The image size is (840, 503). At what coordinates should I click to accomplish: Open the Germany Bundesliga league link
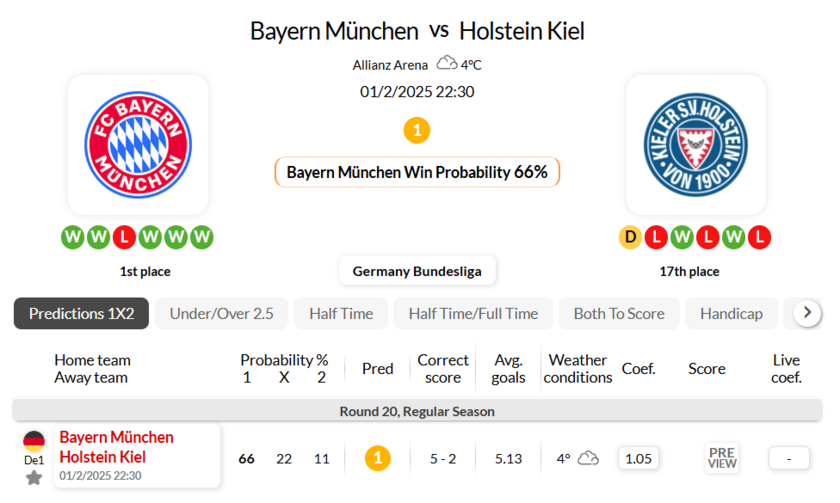click(417, 271)
